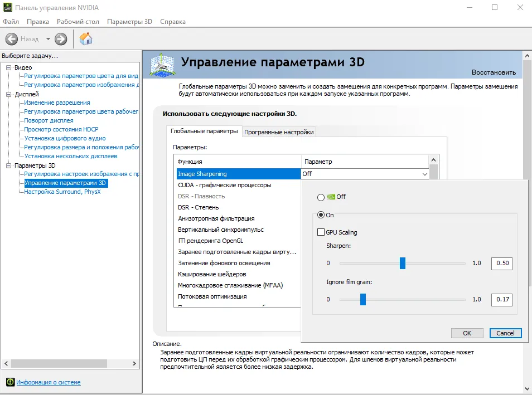Click the Cancel button
The image size is (532, 395).
point(505,333)
